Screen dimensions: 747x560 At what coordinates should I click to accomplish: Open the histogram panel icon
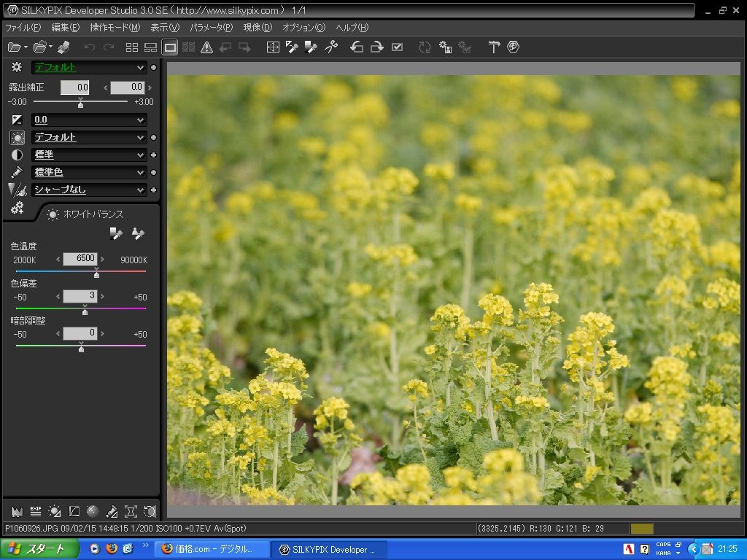(16, 511)
